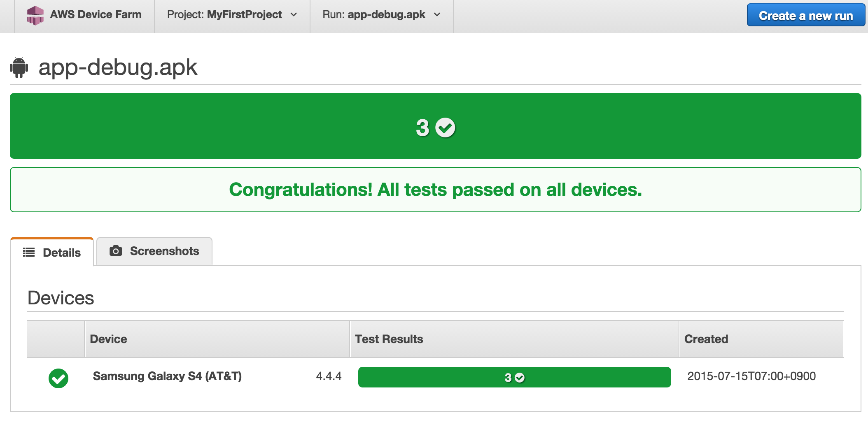
Task: Click the Create a new run button
Action: (x=806, y=16)
